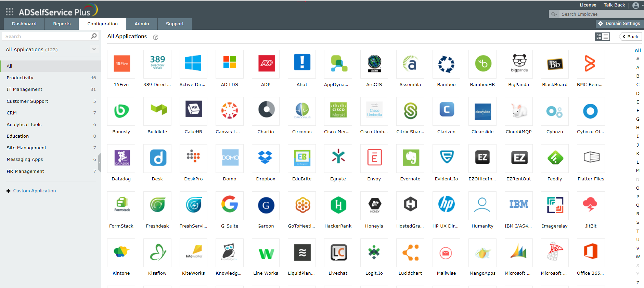Open the Livechat application icon
This screenshot has height=288, width=644.
click(338, 252)
